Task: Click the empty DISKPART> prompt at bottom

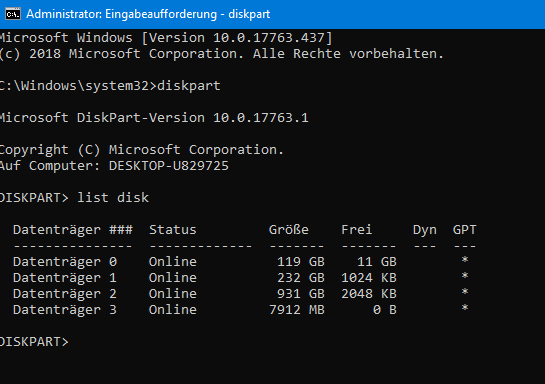Action: pyautogui.click(x=34, y=342)
